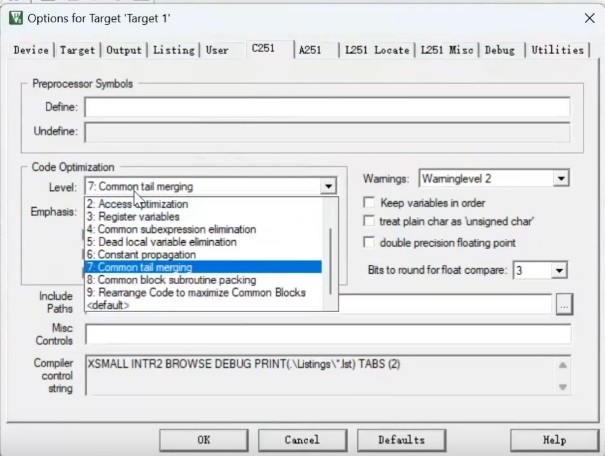Toggle treat plain char as unsigned char

click(370, 221)
